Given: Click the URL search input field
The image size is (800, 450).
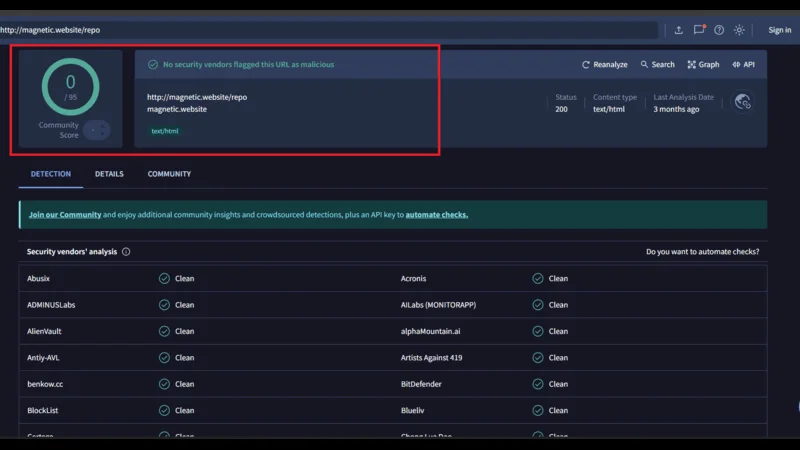Looking at the screenshot, I should click(330, 30).
